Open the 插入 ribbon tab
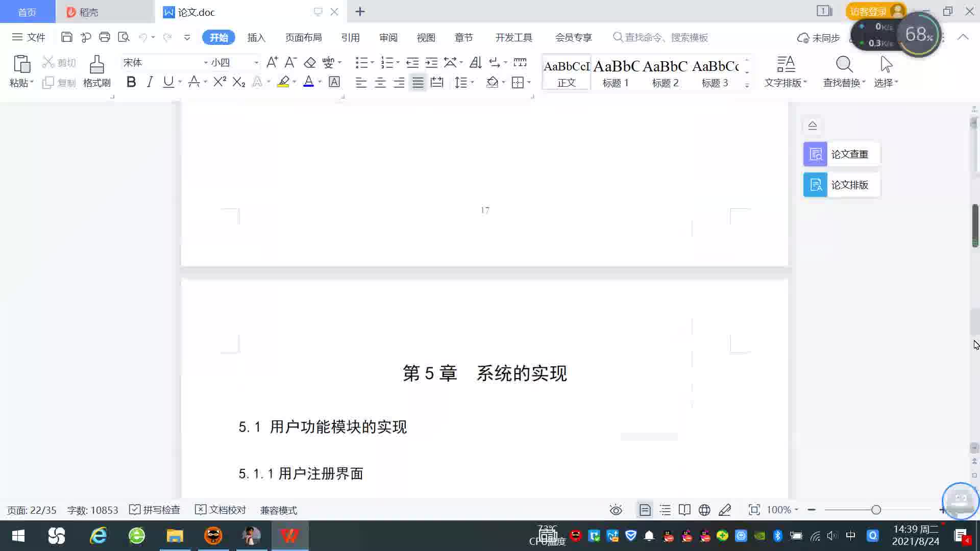Screen dimensions: 980x551 click(256, 37)
